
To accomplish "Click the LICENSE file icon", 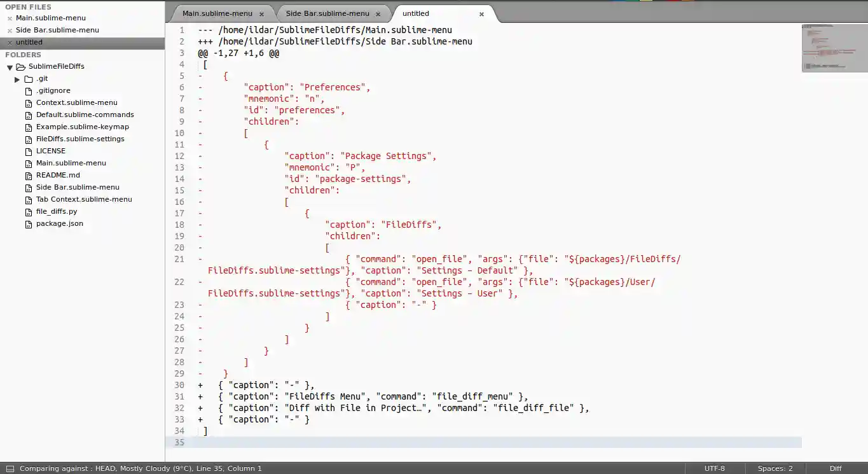I will coord(29,151).
